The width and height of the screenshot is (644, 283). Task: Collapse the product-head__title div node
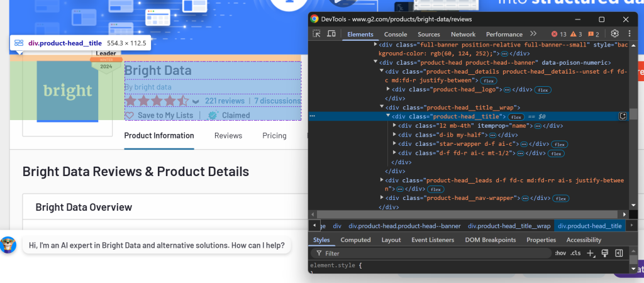(x=387, y=116)
